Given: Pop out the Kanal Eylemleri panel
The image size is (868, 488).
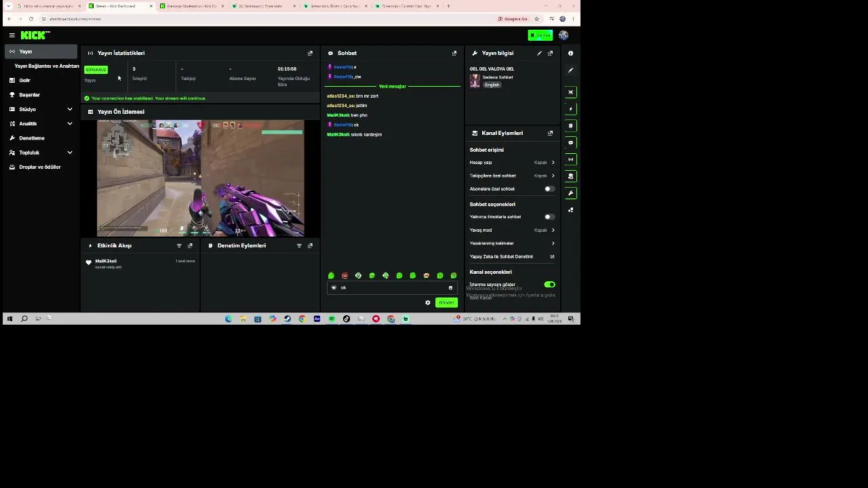Looking at the screenshot, I should (x=550, y=133).
